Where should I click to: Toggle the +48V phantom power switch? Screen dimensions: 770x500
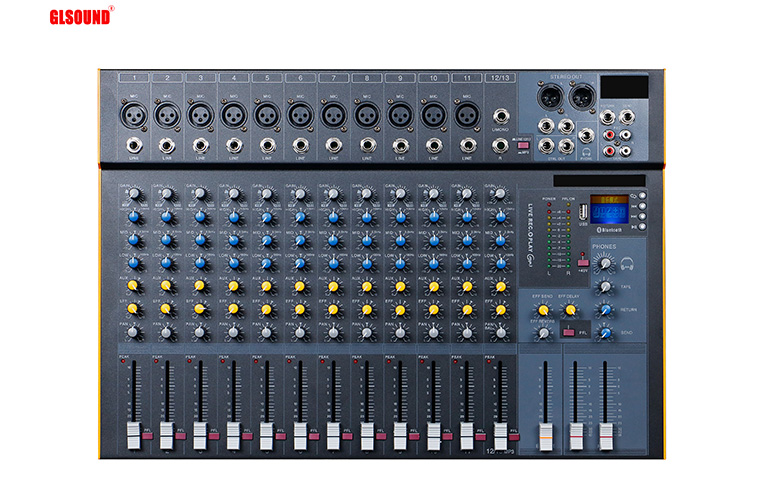click(583, 262)
